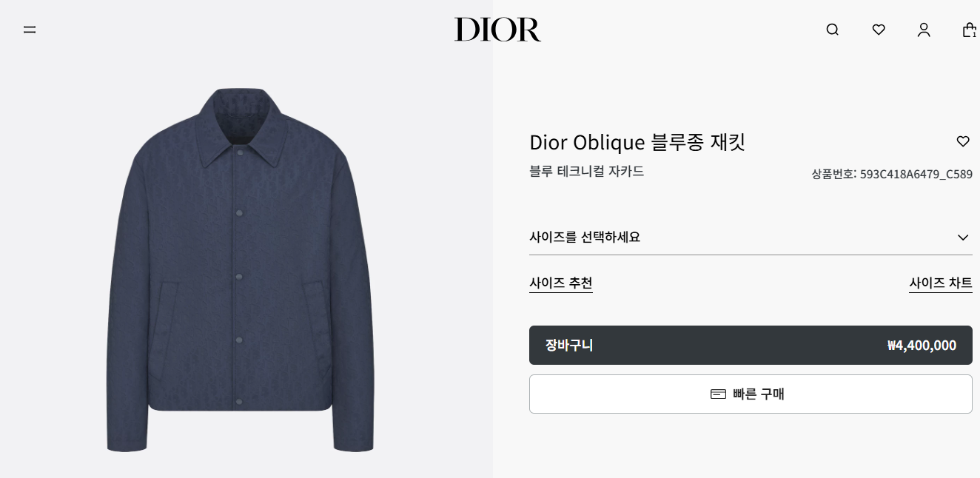Viewport: 980px width, 478px height.
Task: Open the wishlist heart in the header
Action: click(x=879, y=30)
